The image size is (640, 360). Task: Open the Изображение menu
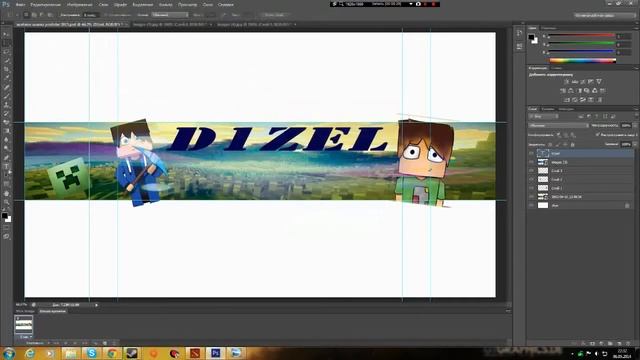[79, 4]
